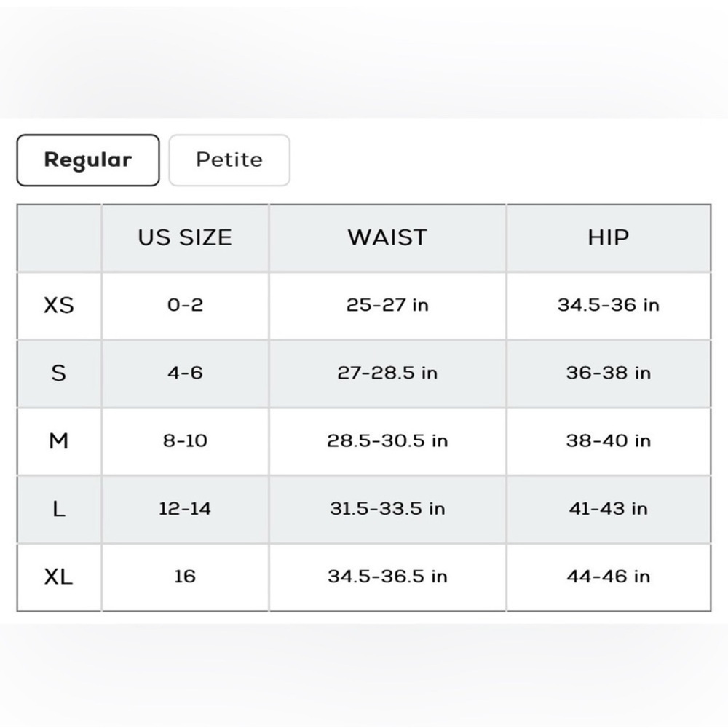The width and height of the screenshot is (728, 728).
Task: Select the XS row label
Action: click(x=59, y=306)
